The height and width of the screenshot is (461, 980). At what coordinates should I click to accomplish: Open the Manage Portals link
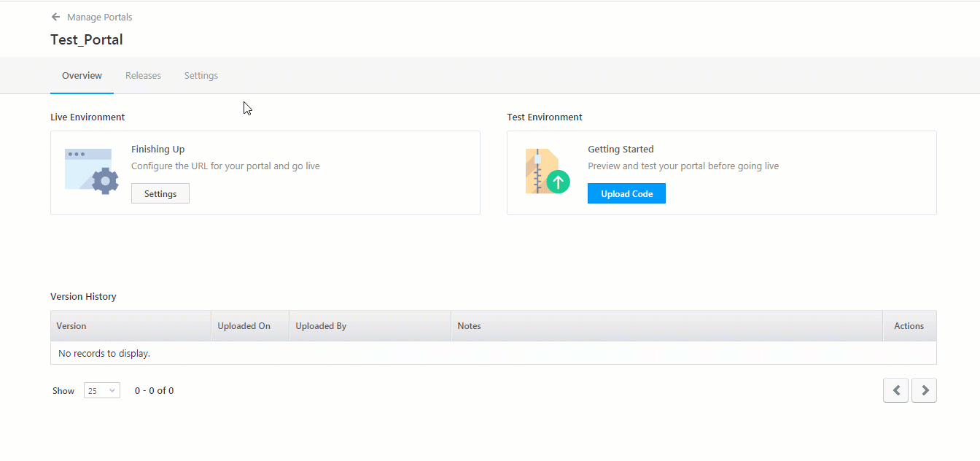(99, 17)
